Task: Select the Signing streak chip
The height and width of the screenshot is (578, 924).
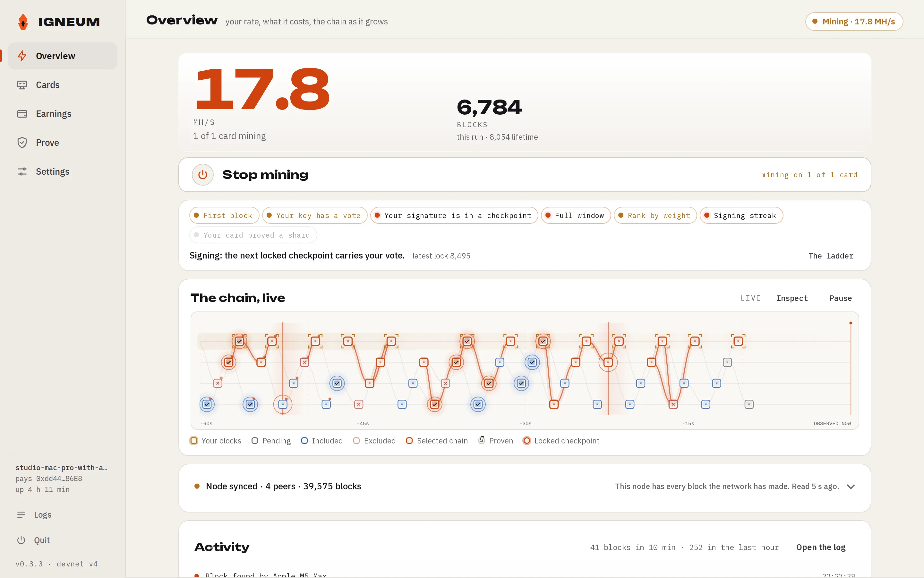Action: click(x=741, y=215)
